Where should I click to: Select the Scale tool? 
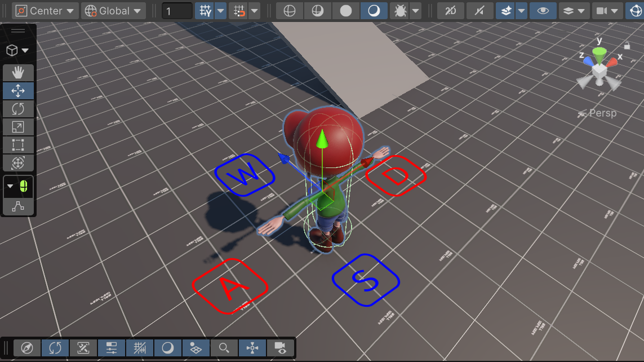pos(18,127)
